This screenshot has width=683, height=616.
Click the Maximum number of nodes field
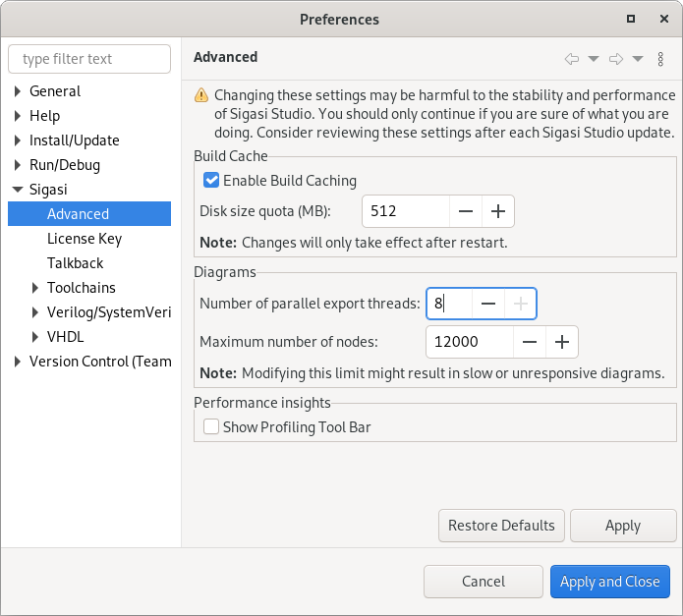pyautogui.click(x=470, y=342)
